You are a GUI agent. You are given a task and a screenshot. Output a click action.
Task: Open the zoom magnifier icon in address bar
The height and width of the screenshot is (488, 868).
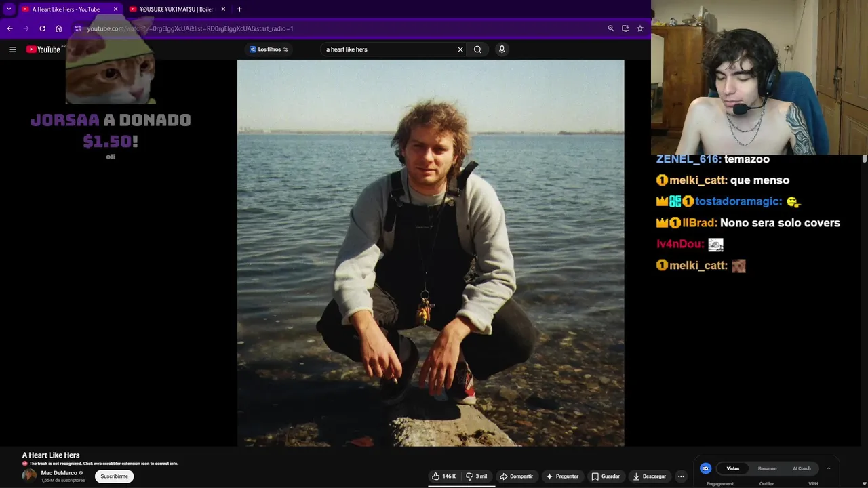611,28
